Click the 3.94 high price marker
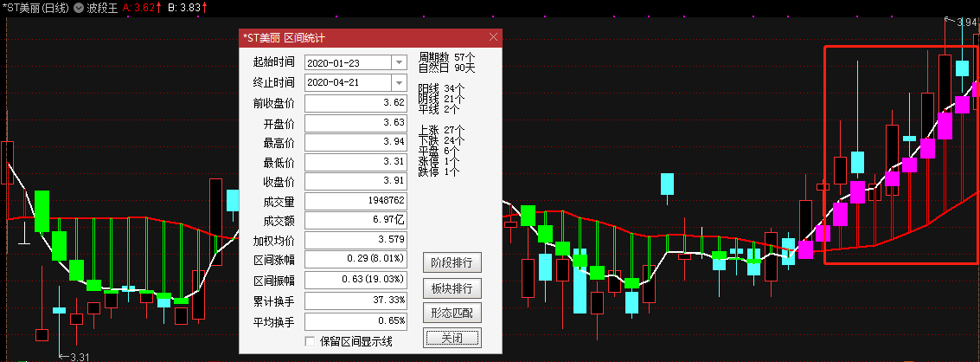980x362 pixels. (x=966, y=22)
